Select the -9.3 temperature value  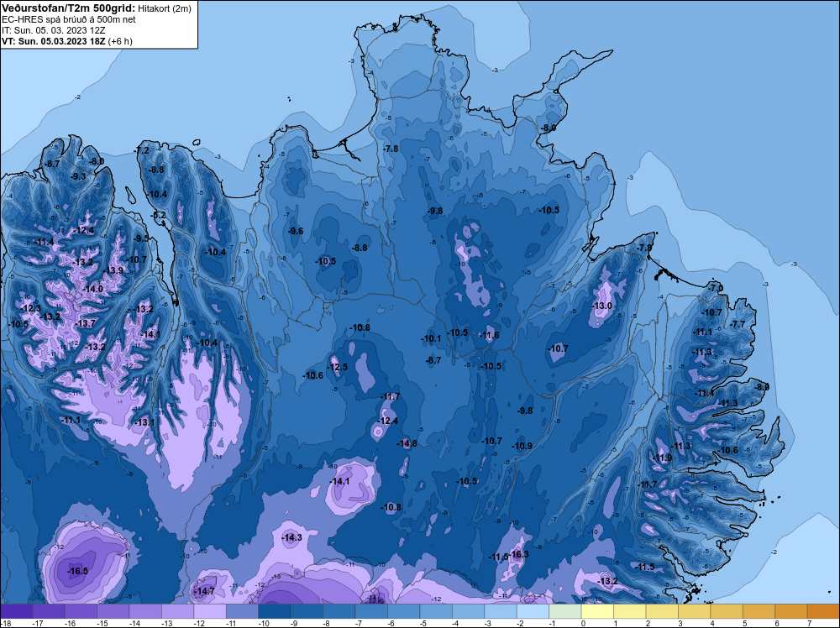(x=78, y=176)
